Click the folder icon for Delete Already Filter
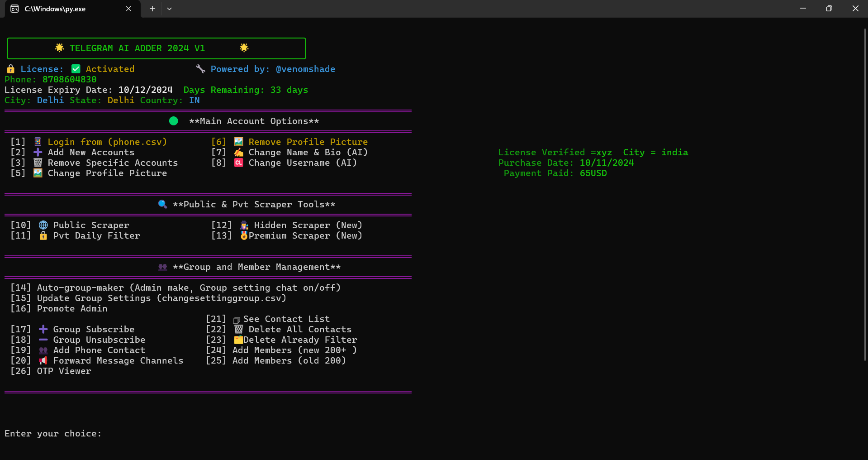 [239, 340]
